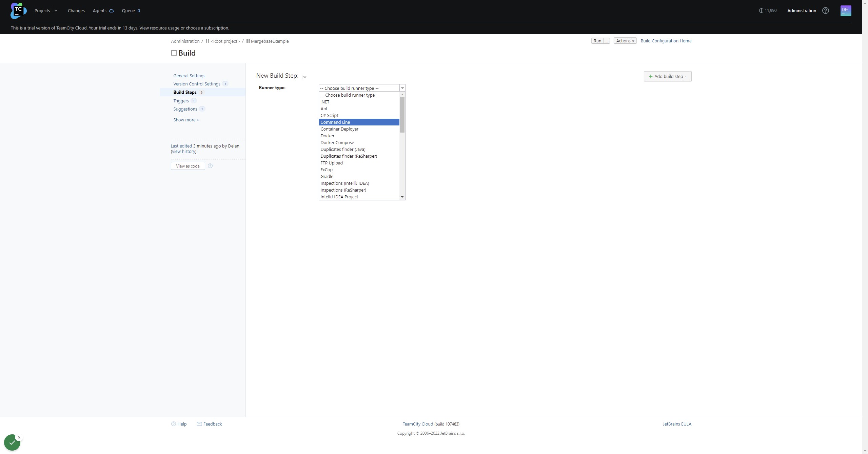Open General Settings tab
Image resolution: width=868 pixels, height=454 pixels.
[189, 76]
